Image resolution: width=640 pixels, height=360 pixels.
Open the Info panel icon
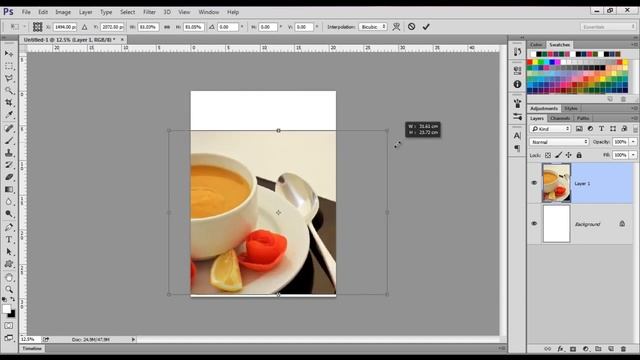point(518,84)
